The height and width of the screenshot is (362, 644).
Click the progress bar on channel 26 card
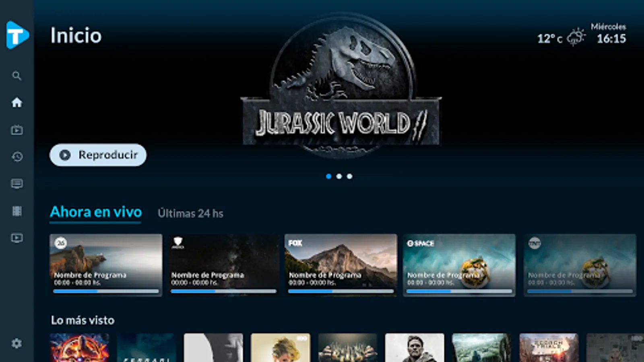(x=106, y=291)
